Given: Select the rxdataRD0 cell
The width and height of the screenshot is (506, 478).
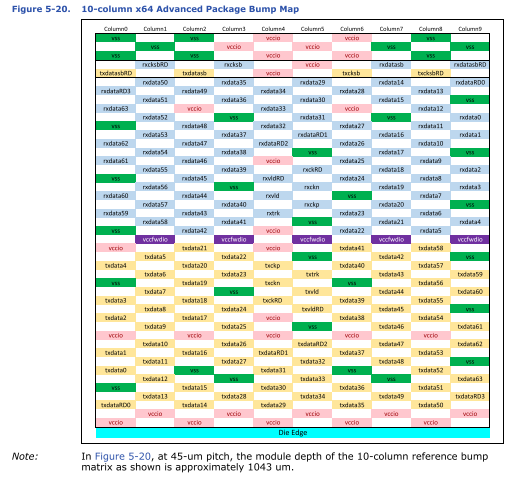Looking at the screenshot, I should [470, 82].
